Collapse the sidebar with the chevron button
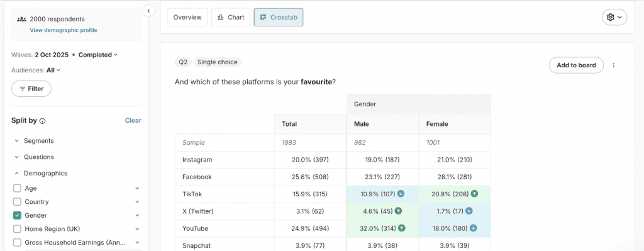 click(x=148, y=11)
